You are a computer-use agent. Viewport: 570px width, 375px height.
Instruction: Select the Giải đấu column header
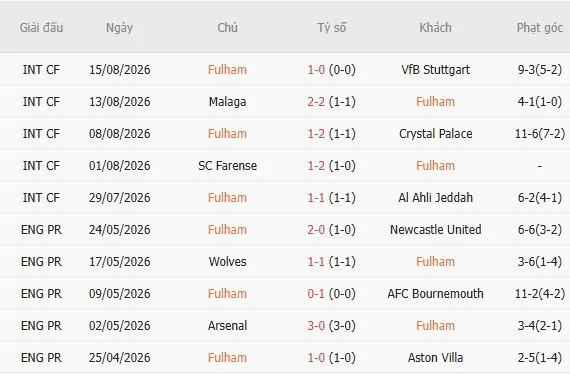[x=41, y=28]
